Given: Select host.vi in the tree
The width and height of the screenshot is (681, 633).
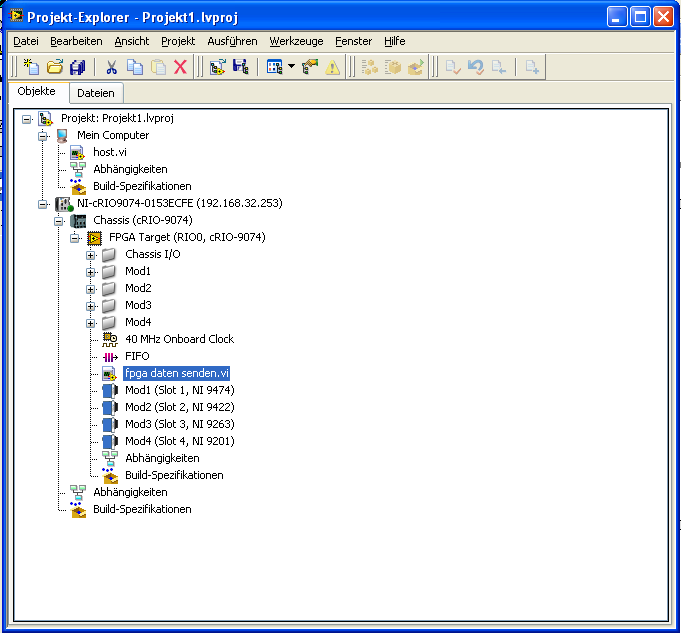Looking at the screenshot, I should [x=110, y=152].
